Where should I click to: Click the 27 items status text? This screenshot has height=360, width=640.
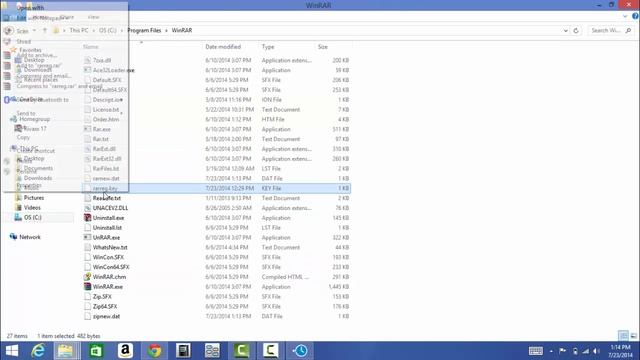tap(17, 336)
